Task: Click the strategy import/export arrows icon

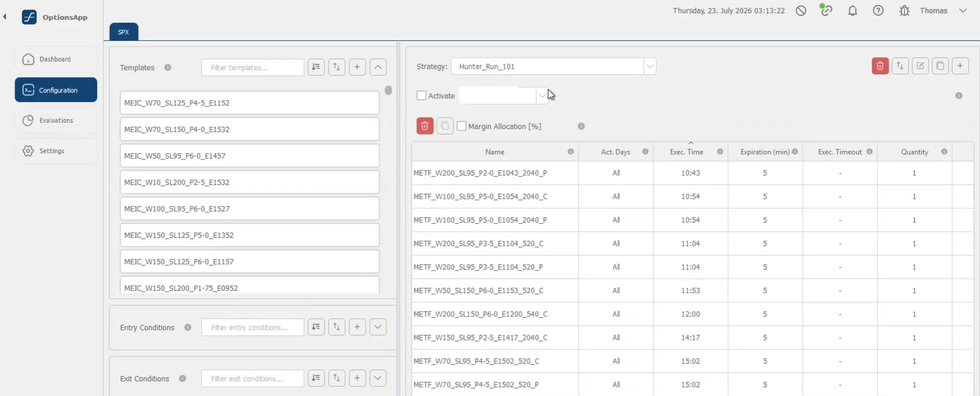Action: (901, 66)
